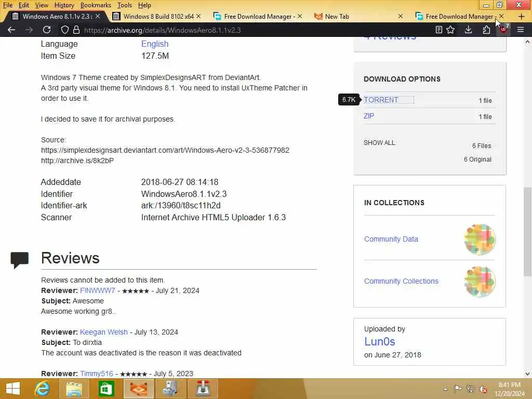Close the New Tab tab
Screen dimensions: 532x399
coord(401,16)
